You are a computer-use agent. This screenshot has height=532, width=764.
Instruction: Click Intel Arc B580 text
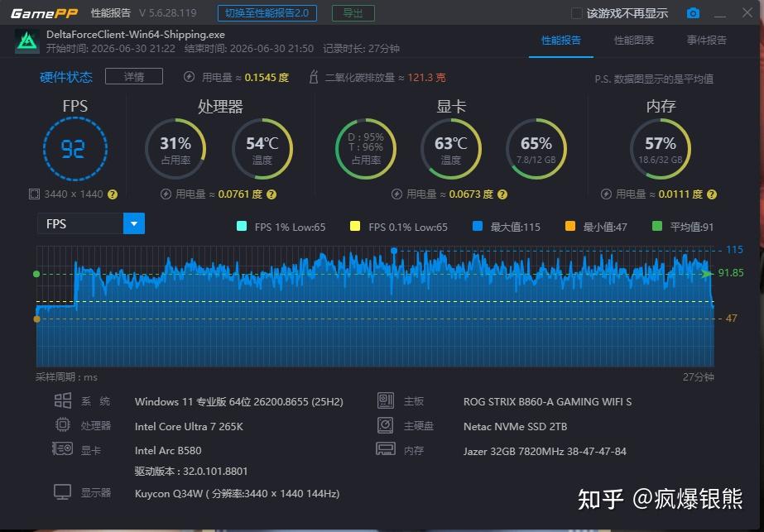pyautogui.click(x=167, y=450)
